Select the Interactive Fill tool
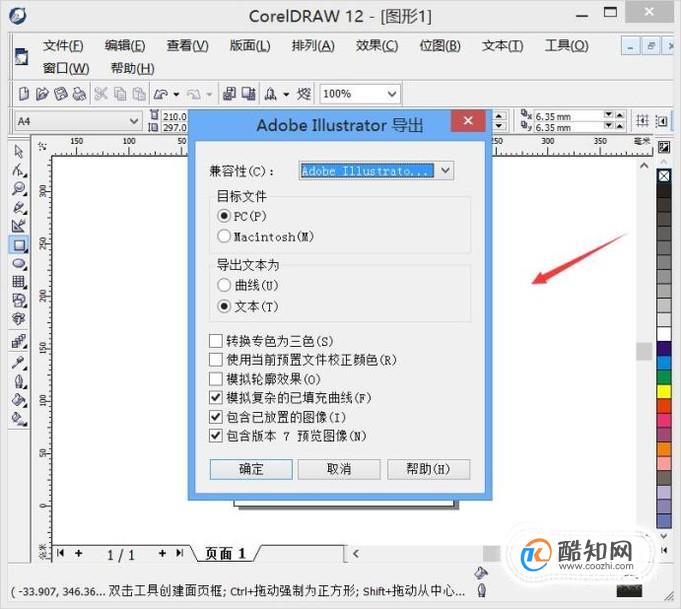Screen dimensions: 681x609 click(19, 418)
